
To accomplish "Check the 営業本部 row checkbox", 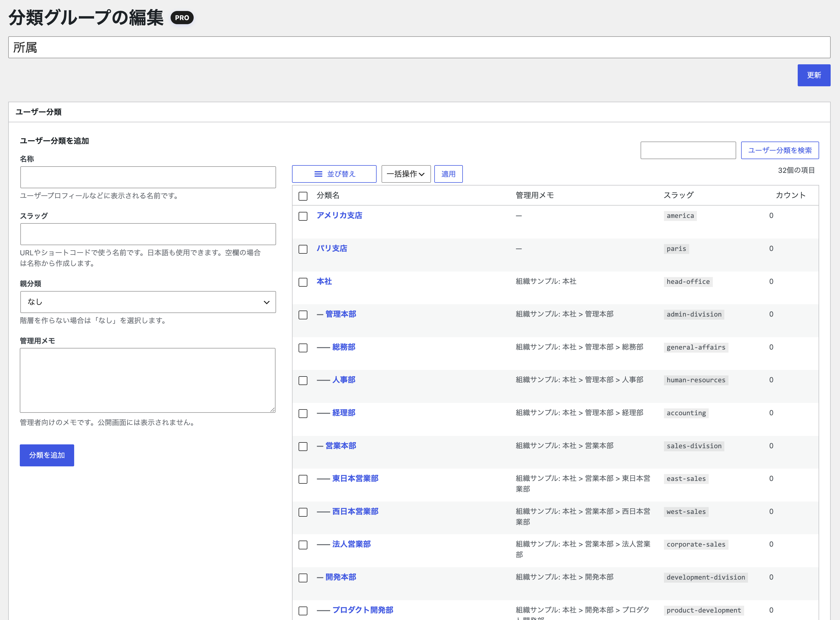I will point(303,447).
